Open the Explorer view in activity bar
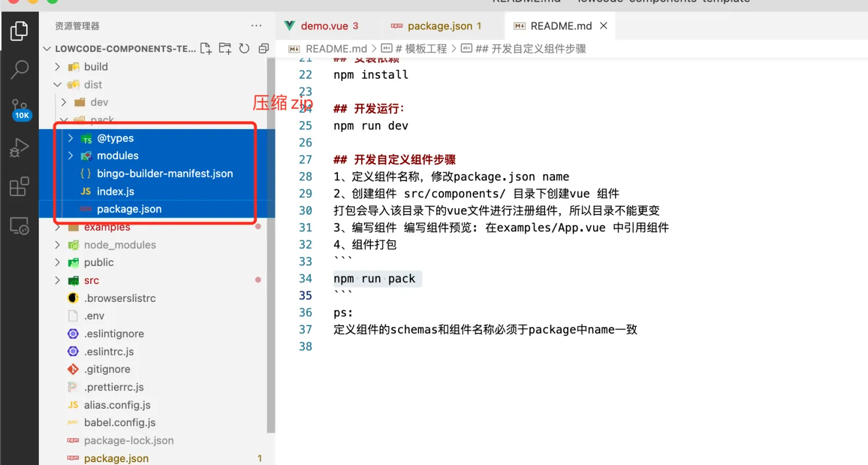Image resolution: width=868 pixels, height=465 pixels. pos(19,31)
